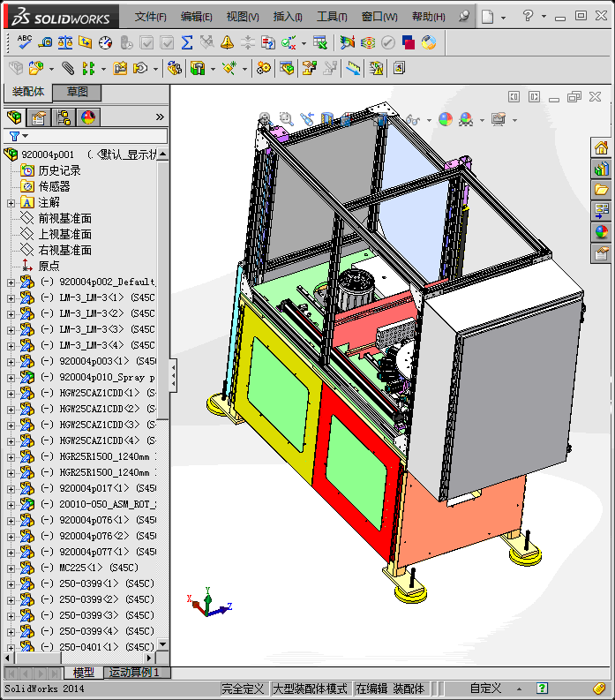The height and width of the screenshot is (700, 615).
Task: Select the Measure tool
Action: click(45, 42)
